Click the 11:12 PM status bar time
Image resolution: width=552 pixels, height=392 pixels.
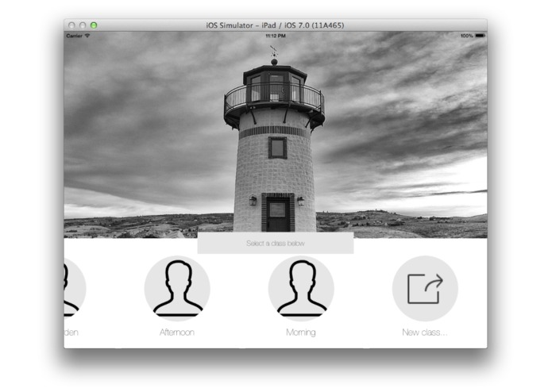pyautogui.click(x=276, y=36)
